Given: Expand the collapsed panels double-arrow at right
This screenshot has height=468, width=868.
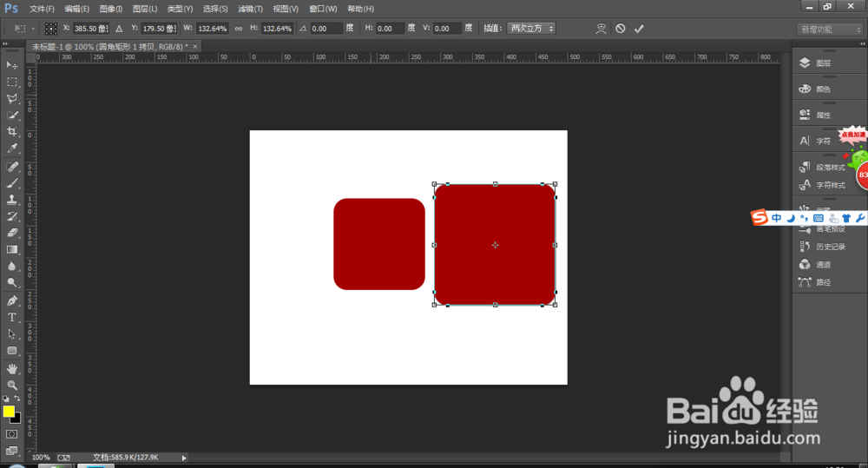Looking at the screenshot, I should tap(863, 43).
